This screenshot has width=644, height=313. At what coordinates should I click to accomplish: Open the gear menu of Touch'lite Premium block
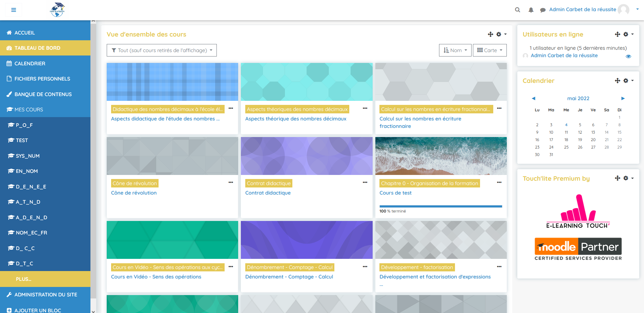pos(628,178)
